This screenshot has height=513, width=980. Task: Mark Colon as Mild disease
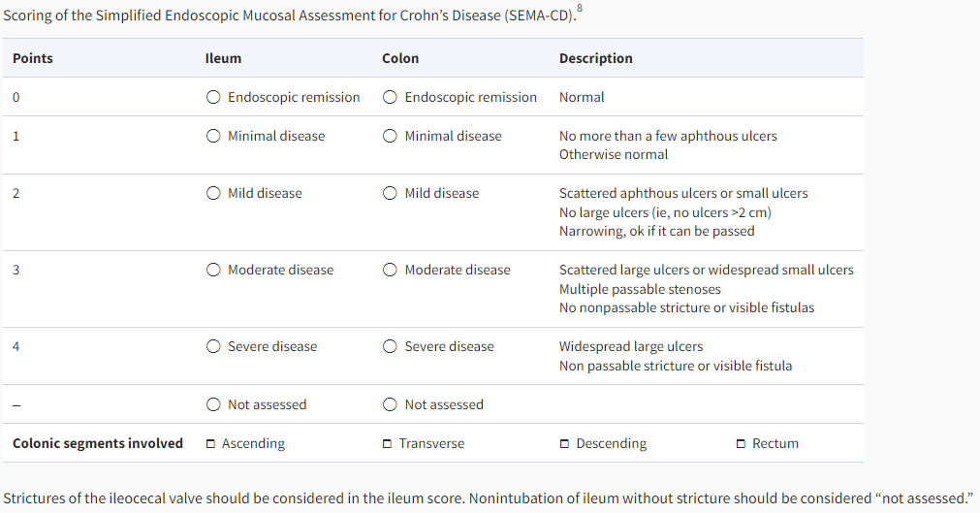[390, 193]
